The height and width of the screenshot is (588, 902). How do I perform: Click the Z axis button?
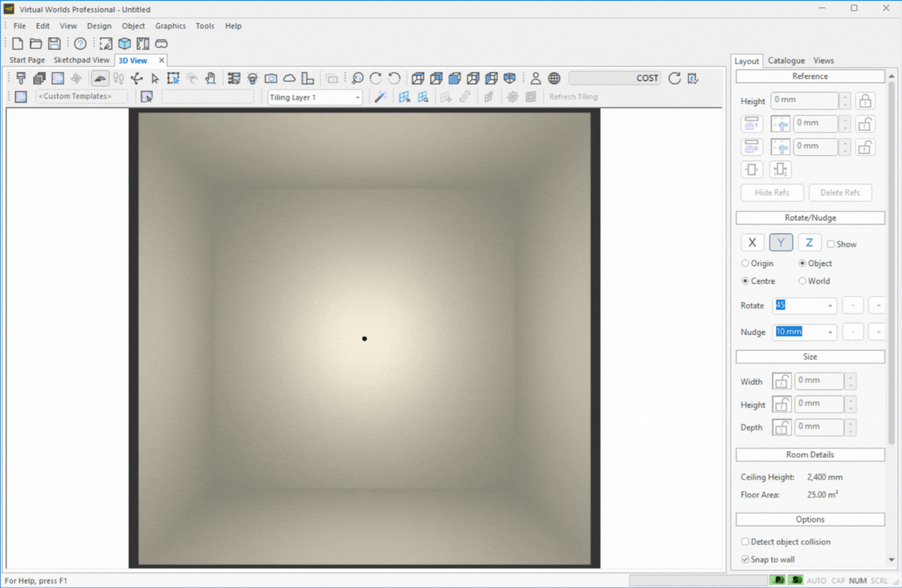pos(809,242)
